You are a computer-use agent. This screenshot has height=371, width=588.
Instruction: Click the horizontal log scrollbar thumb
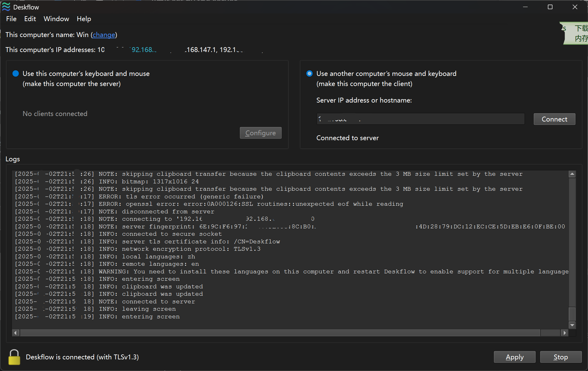280,333
